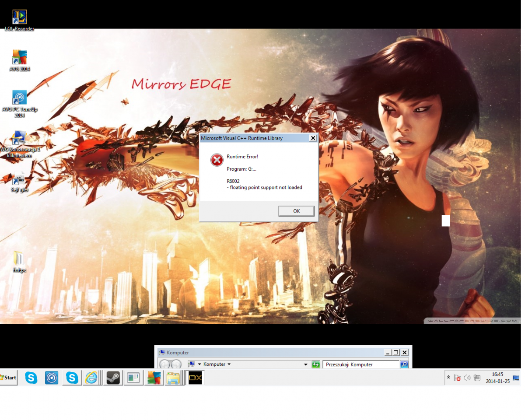525x420 pixels.
Task: Click the Back button in Komputer window
Action: click(x=164, y=364)
